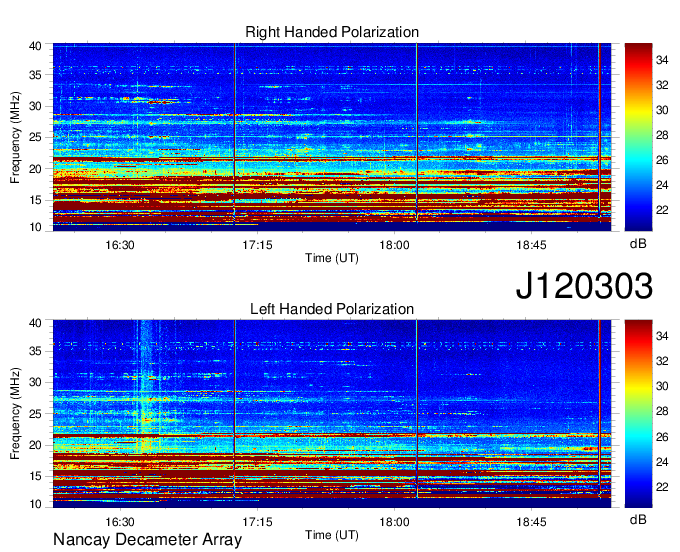
Task: Click the 'Nancay Decameter Array' caption
Action: pyautogui.click(x=147, y=540)
